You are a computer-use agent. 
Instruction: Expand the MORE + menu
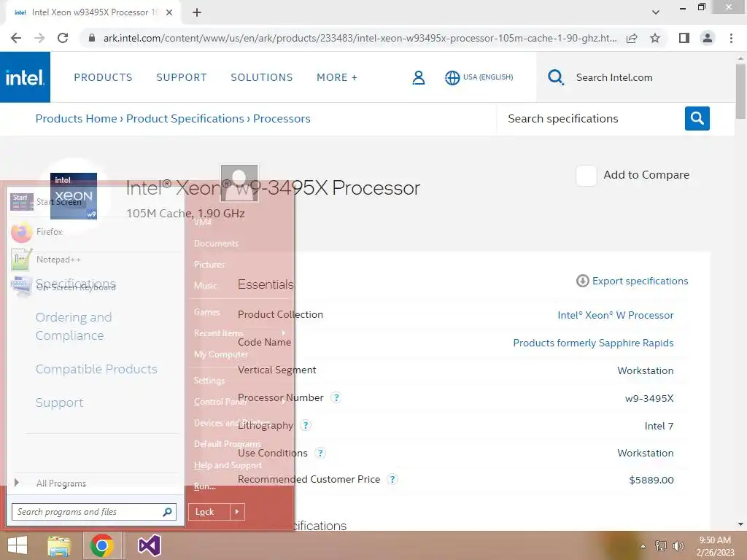(337, 77)
